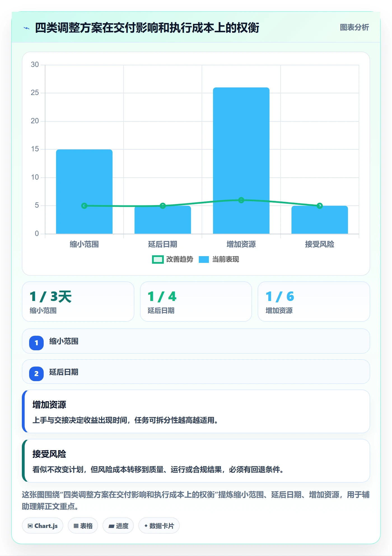
Task: Open the 1 / 4 data card
Action: pos(196,302)
